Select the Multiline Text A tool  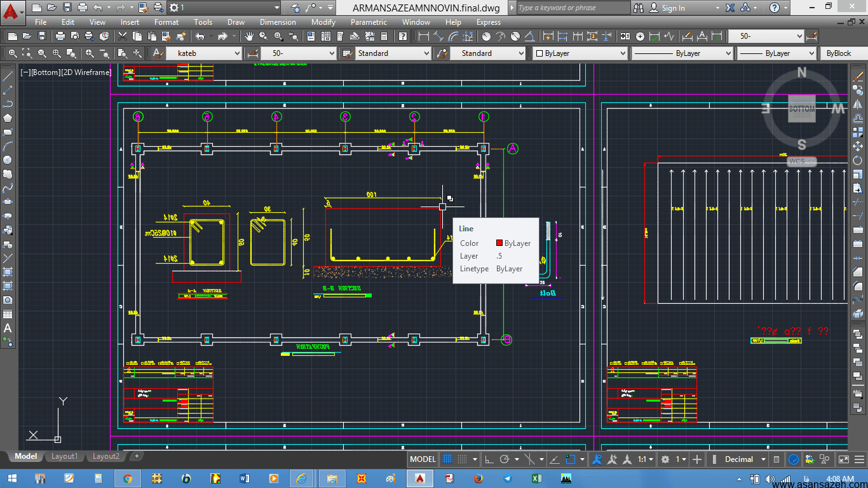tap(8, 328)
